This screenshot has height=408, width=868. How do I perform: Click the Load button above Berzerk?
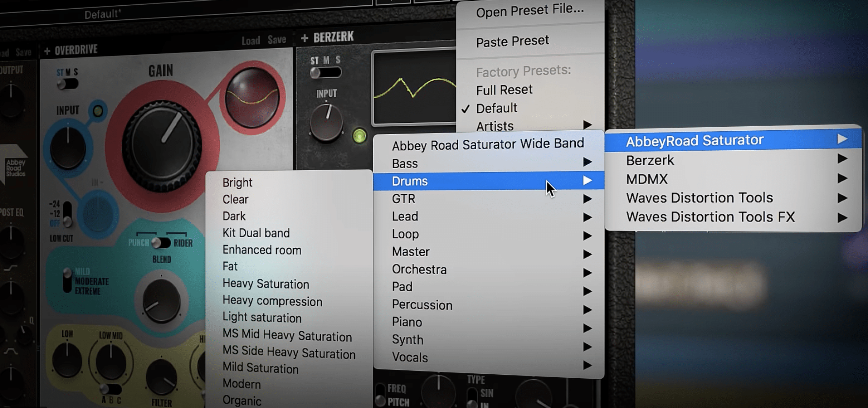click(251, 41)
